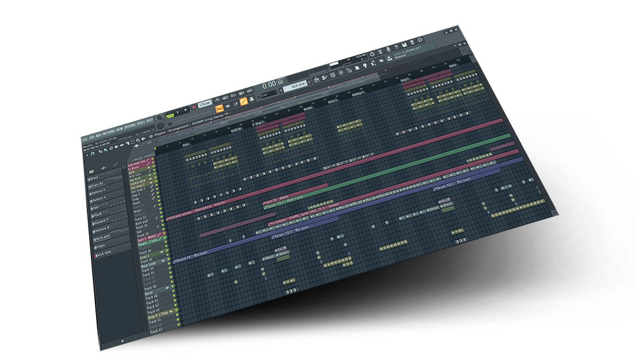Click the rightmost round info icon in toolbar
This screenshot has height=364, width=636.
tap(420, 40)
